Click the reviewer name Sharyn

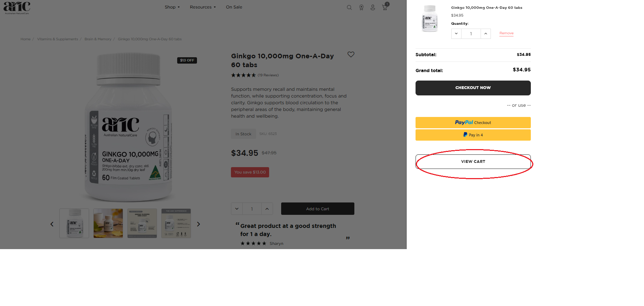pyautogui.click(x=276, y=243)
